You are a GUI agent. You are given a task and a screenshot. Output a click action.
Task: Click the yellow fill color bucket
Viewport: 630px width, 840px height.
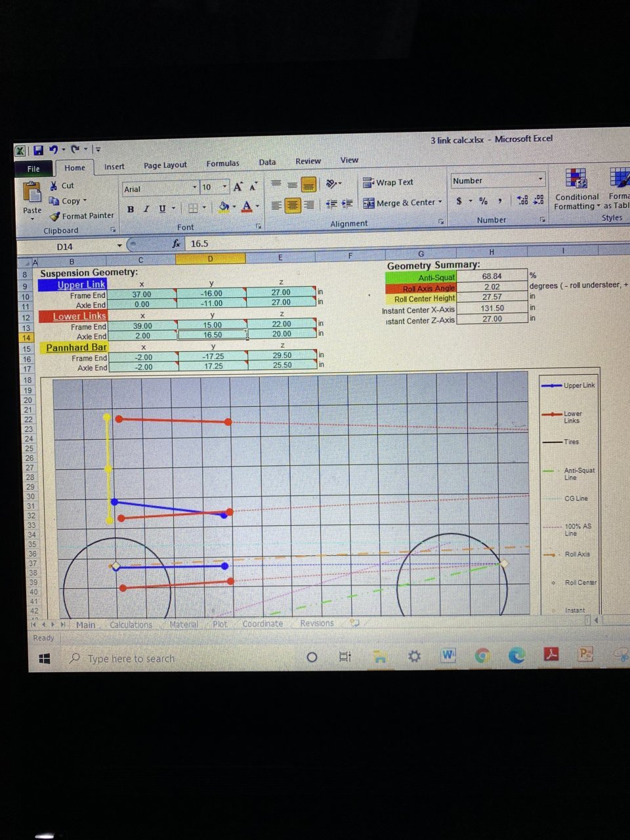[x=224, y=207]
